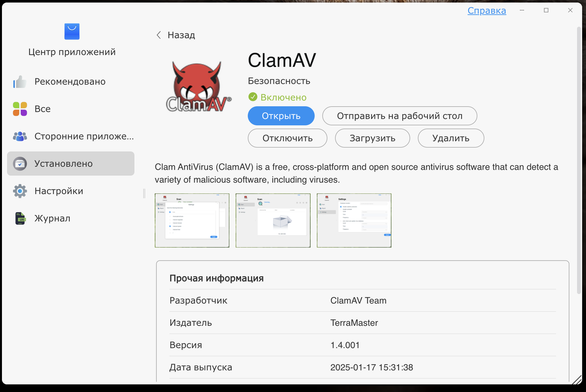
Task: Click the Версия label
Action: click(x=186, y=345)
